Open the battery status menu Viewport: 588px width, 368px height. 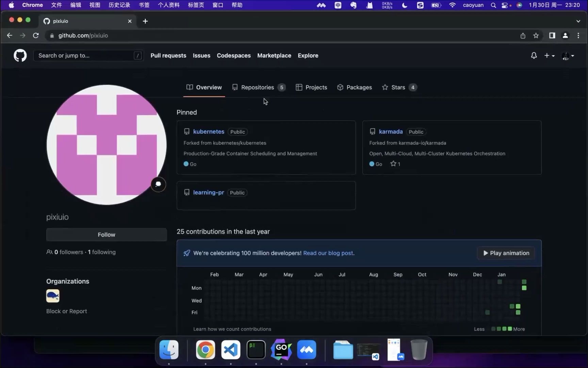coord(436,5)
